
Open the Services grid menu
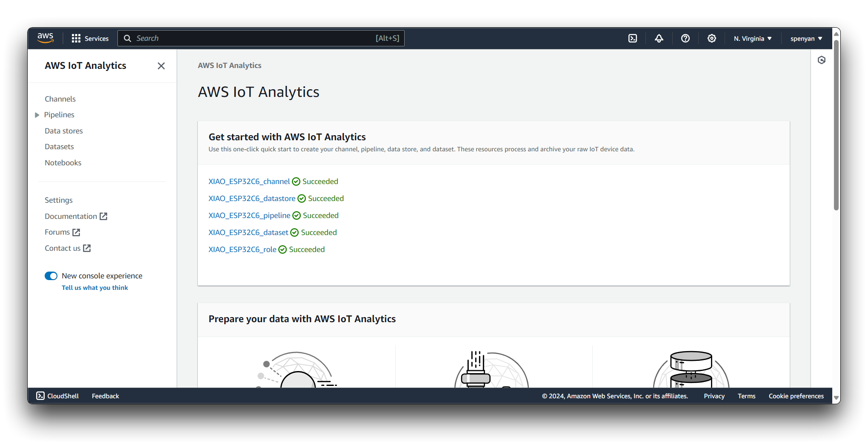(x=90, y=38)
